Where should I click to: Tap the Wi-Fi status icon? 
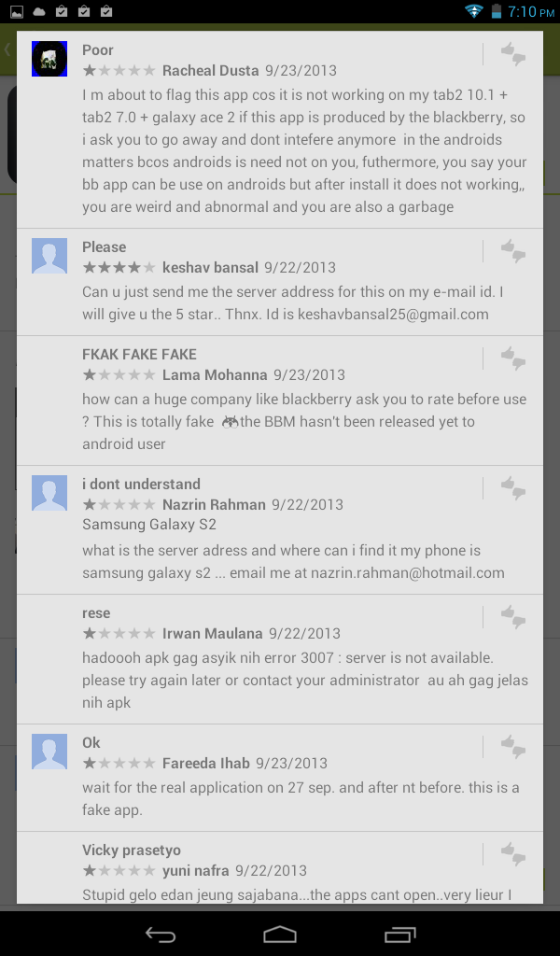(x=473, y=11)
